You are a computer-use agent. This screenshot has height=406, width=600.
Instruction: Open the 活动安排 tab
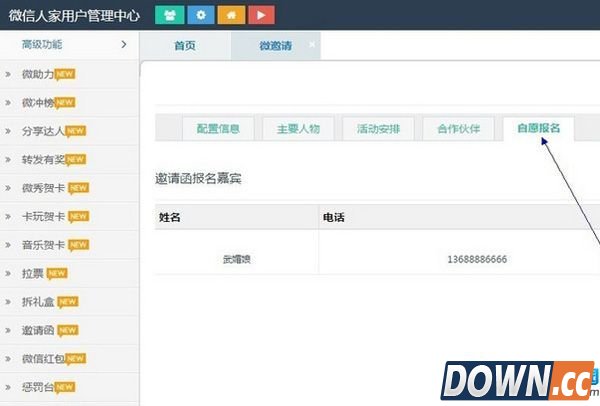378,129
